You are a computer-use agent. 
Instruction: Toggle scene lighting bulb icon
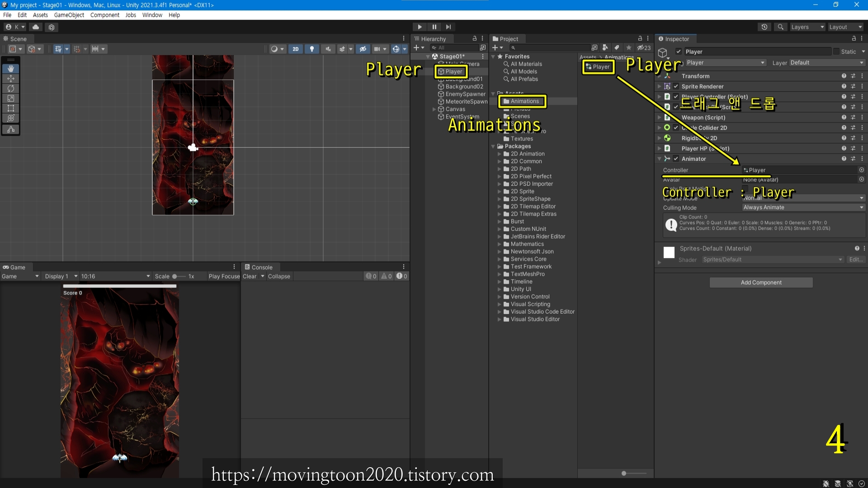312,49
